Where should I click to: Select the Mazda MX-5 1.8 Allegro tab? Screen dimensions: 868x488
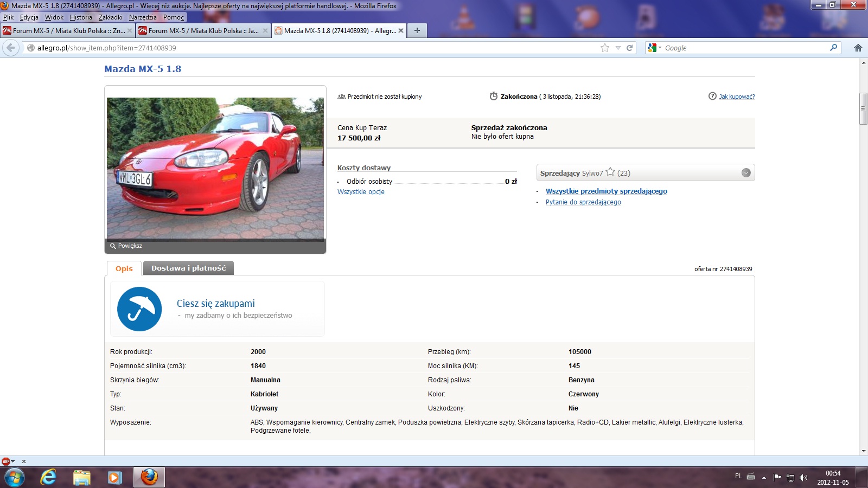[339, 31]
